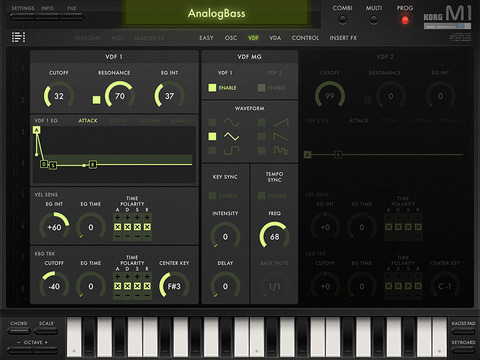The height and width of the screenshot is (360, 480).
Task: Select the RELEASE tab in VDF 1 EG
Action: click(x=180, y=121)
